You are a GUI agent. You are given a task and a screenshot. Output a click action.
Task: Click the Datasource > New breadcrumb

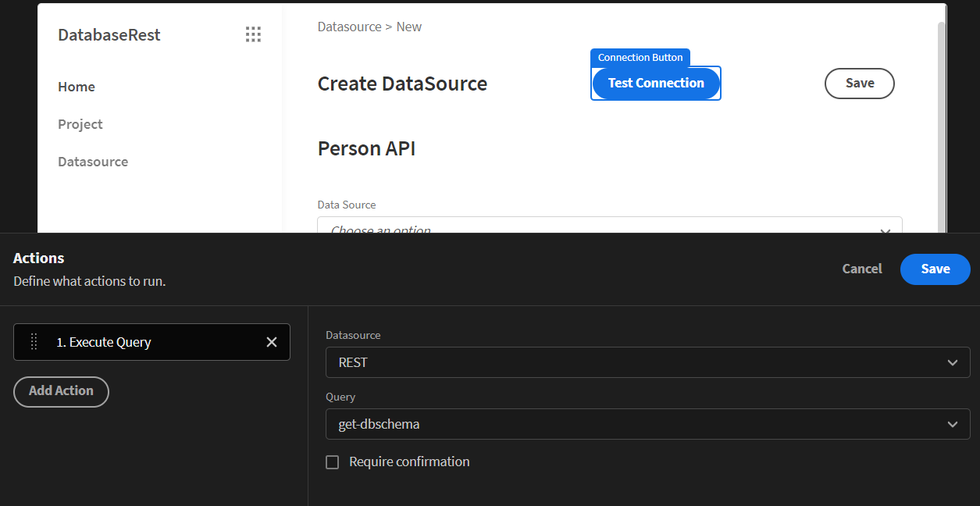(369, 27)
